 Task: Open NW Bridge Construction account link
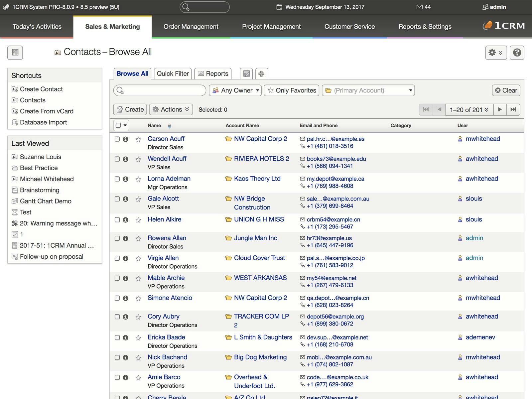tap(252, 203)
